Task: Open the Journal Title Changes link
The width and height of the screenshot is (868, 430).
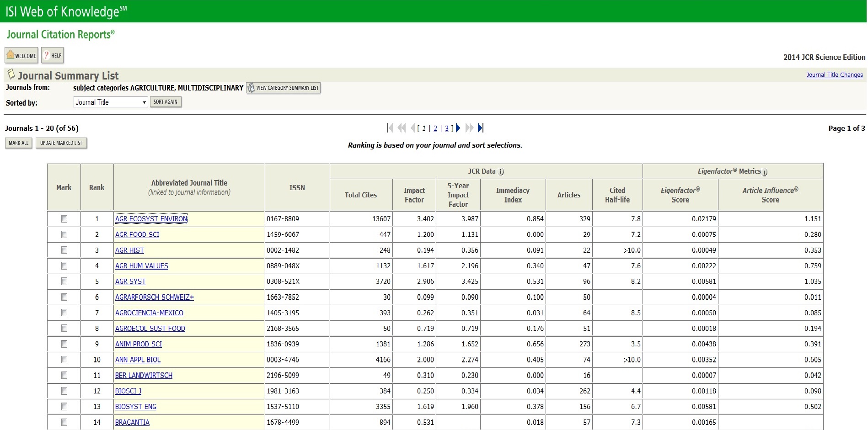Action: coord(834,75)
